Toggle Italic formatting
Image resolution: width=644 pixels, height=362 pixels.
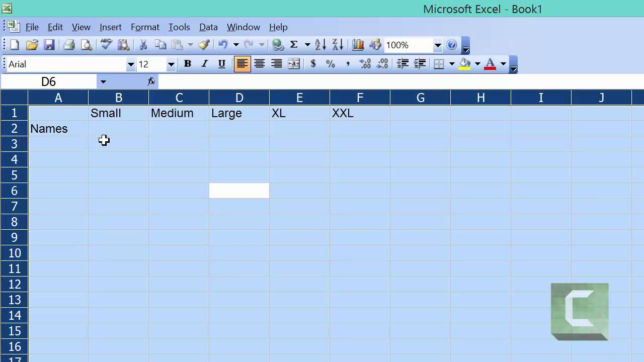click(x=205, y=64)
